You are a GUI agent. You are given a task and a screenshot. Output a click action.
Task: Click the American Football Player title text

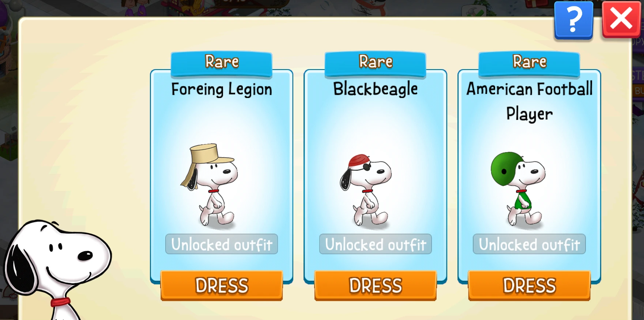pyautogui.click(x=529, y=101)
